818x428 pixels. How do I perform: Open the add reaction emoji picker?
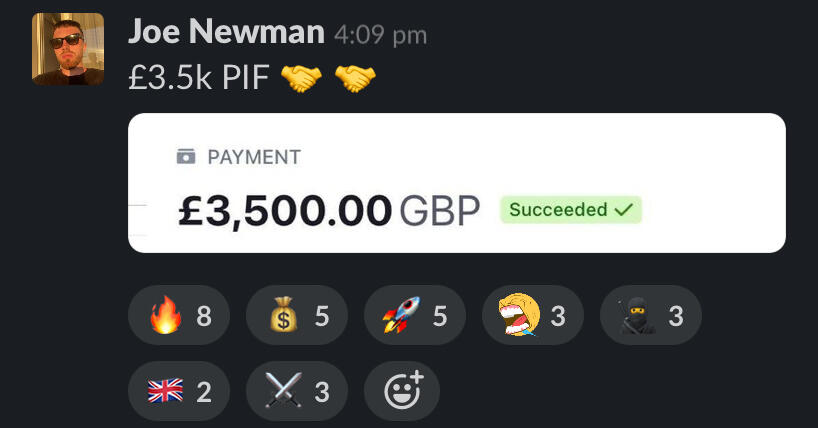click(402, 391)
